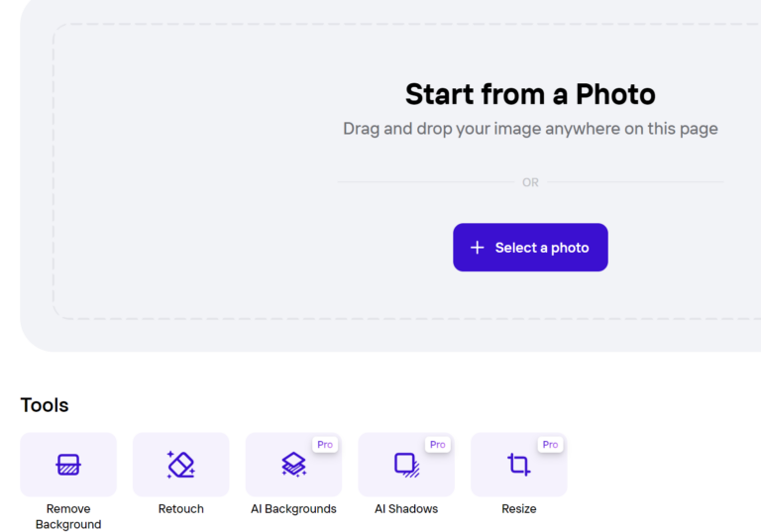Click the plus icon inside Select a photo

(x=477, y=248)
